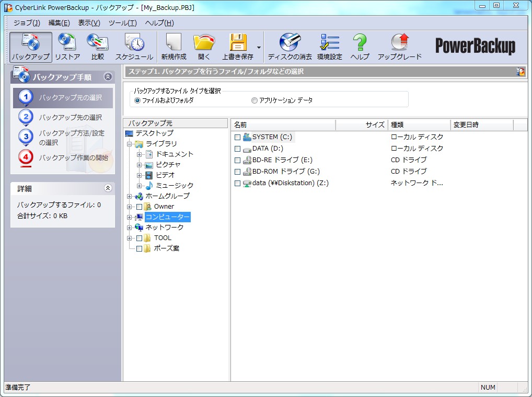Viewport: 532px width, 397px height.
Task: Check the data (Z:) network drive checkbox
Action: coord(237,184)
